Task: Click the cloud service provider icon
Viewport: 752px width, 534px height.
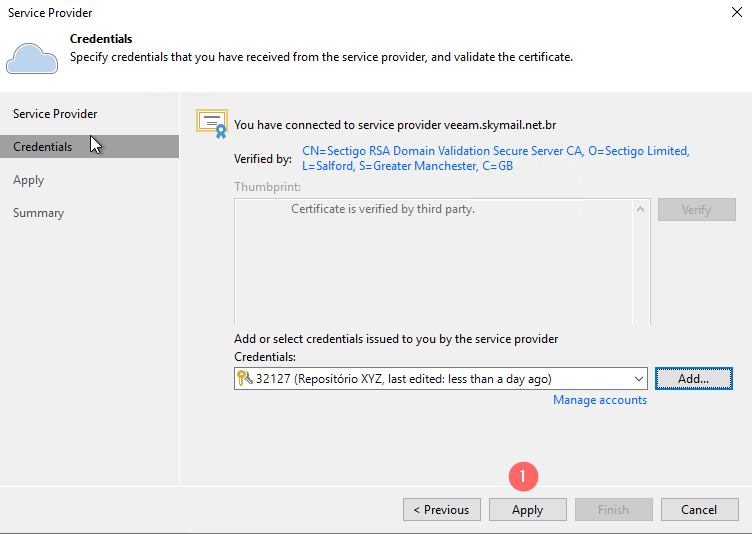Action: pyautogui.click(x=32, y=59)
